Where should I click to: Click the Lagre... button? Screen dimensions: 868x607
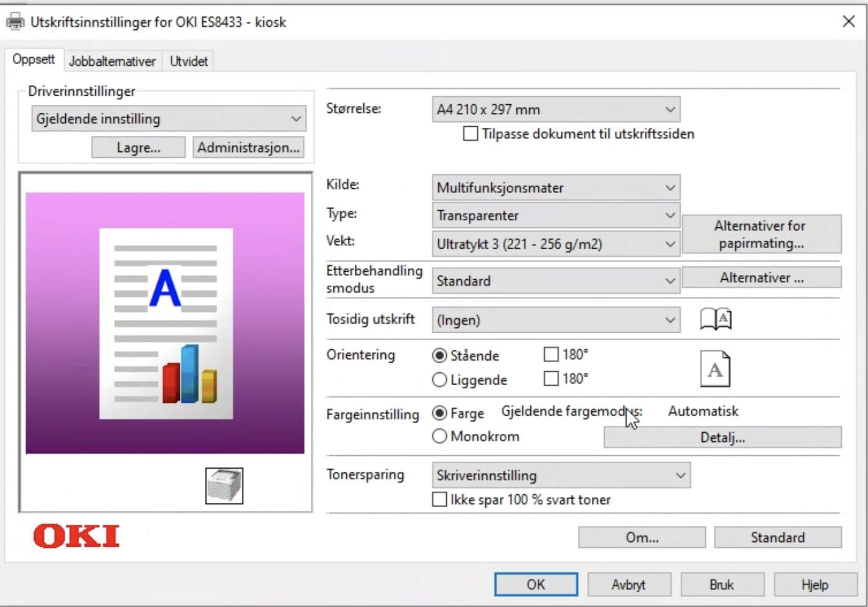coord(138,147)
